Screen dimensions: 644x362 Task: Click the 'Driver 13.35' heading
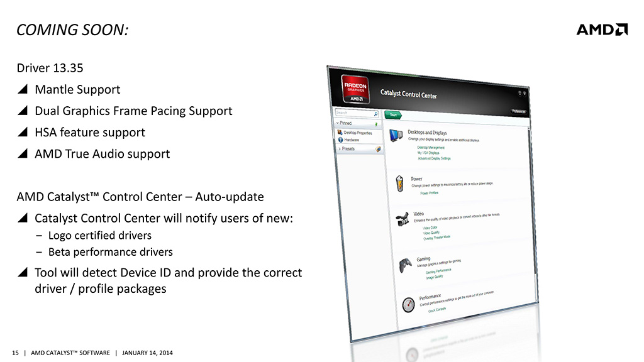tap(50, 68)
